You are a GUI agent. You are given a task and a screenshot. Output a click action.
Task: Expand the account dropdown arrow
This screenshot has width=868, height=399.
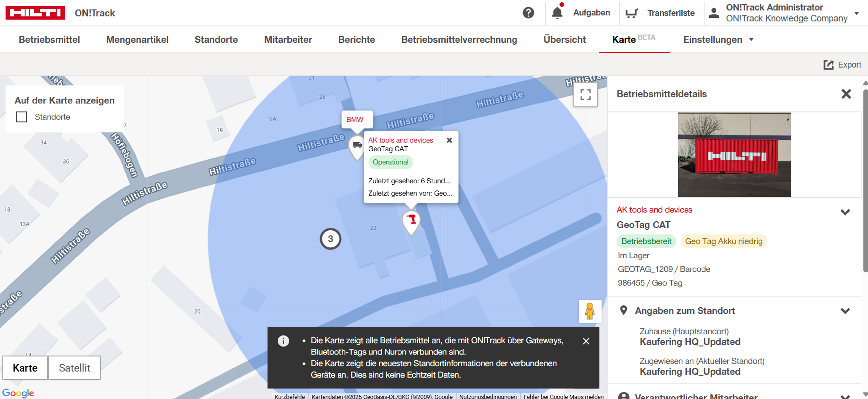(x=856, y=13)
